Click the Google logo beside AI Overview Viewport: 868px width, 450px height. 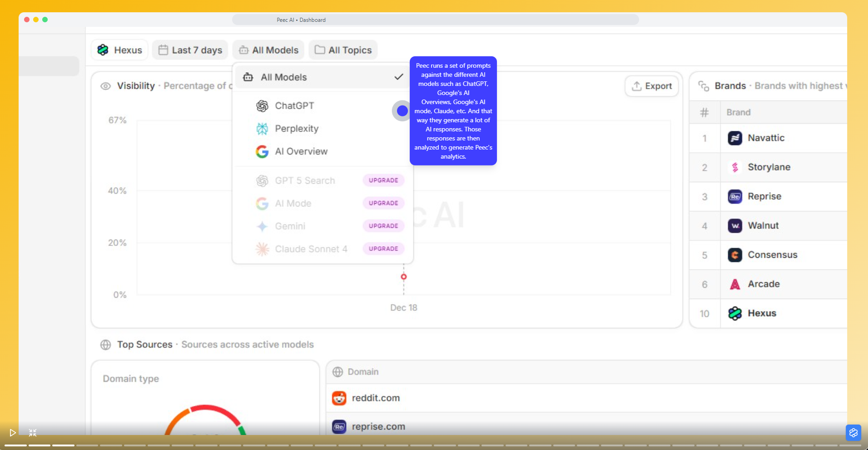pyautogui.click(x=262, y=151)
